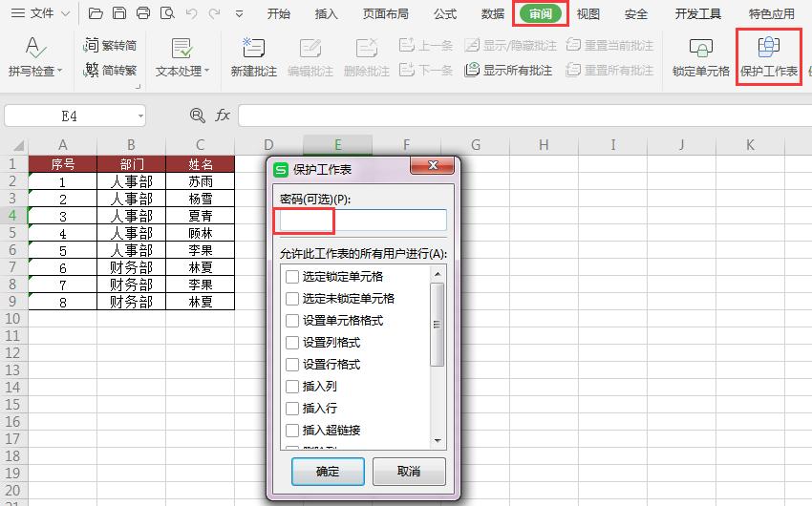The height and width of the screenshot is (506, 812).
Task: Click the open folder icon
Action: pyautogui.click(x=96, y=13)
